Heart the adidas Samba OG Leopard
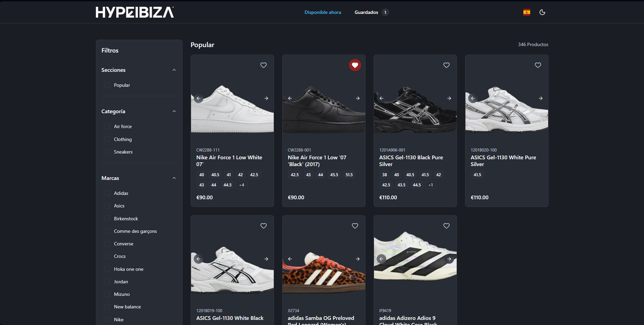The height and width of the screenshot is (325, 644). tap(355, 226)
